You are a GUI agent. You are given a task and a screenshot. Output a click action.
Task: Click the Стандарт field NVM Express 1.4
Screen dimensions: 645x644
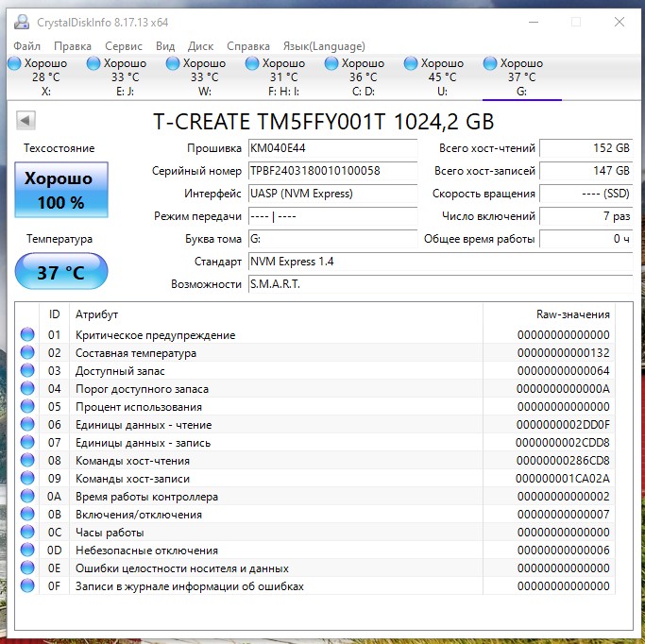coord(441,262)
